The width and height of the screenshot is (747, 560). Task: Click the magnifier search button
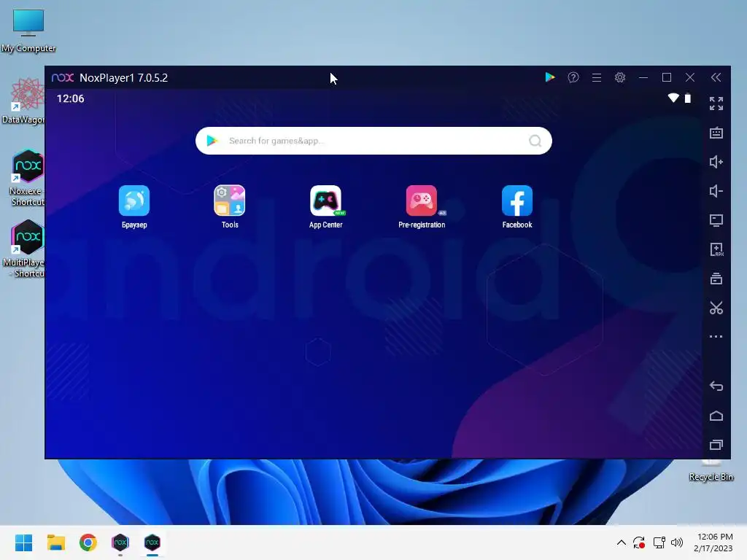click(535, 141)
